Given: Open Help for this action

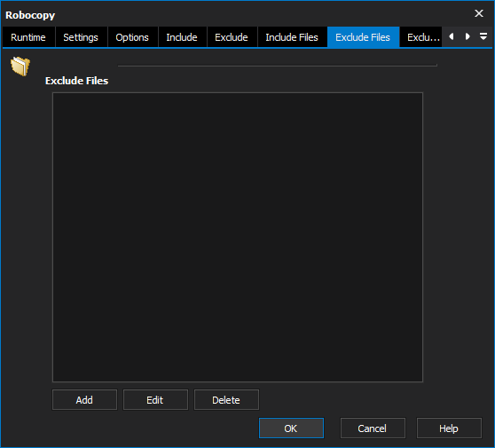Looking at the screenshot, I should 449,428.
